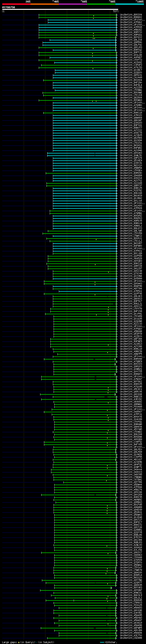Screen dimensions: 146x644
Task: Select hit label UniRef100_B9GEA5
Action: 131,600
